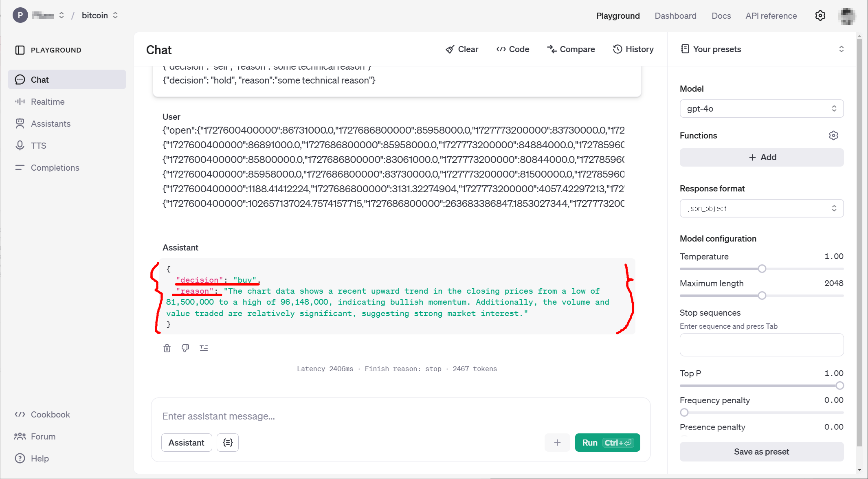868x479 pixels.
Task: Open settings gear in the top bar
Action: click(x=820, y=15)
